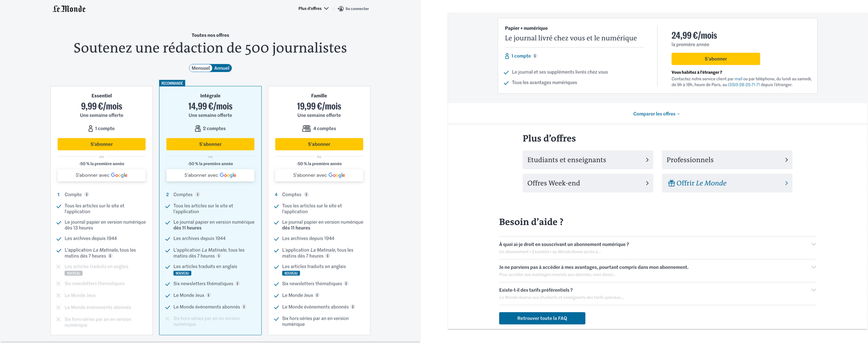Click info icon next to 1 Compte in Essentiel
This screenshot has width=868, height=343.
click(x=87, y=195)
